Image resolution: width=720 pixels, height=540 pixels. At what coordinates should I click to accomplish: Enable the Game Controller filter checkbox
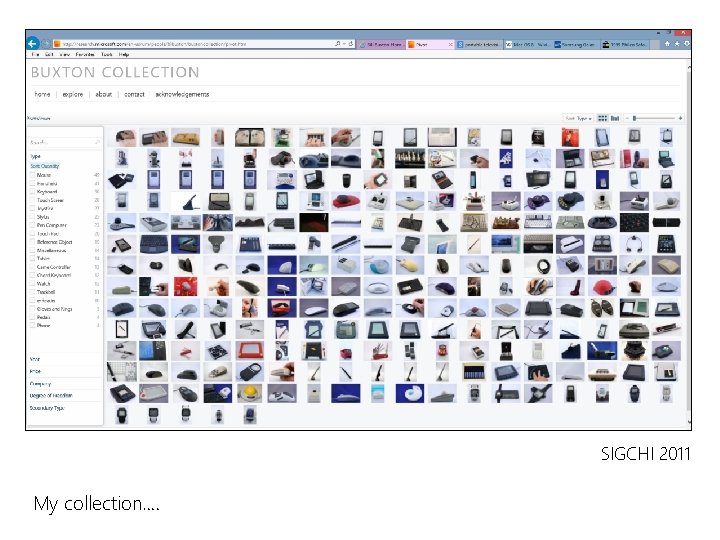pos(32,267)
